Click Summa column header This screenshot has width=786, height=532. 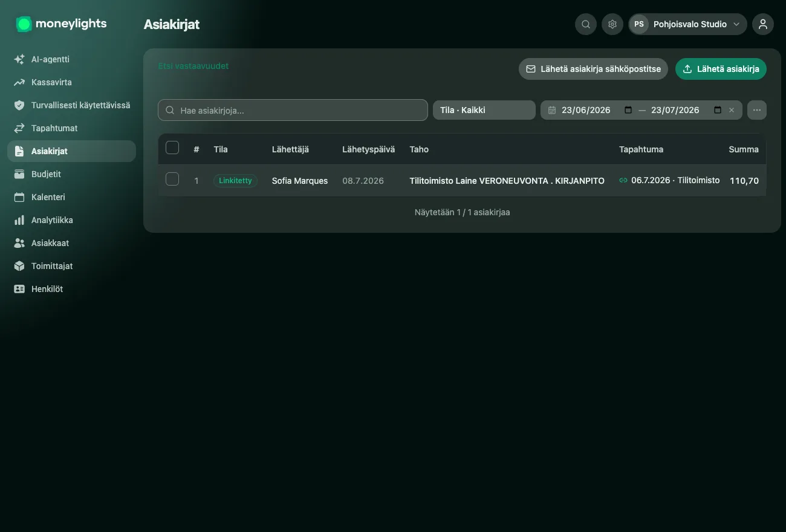coord(744,149)
